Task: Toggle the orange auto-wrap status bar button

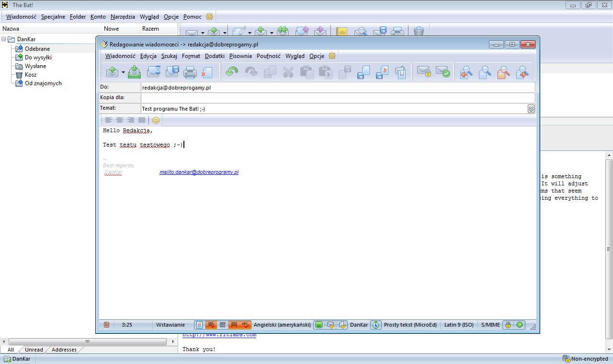Action: 211,325
